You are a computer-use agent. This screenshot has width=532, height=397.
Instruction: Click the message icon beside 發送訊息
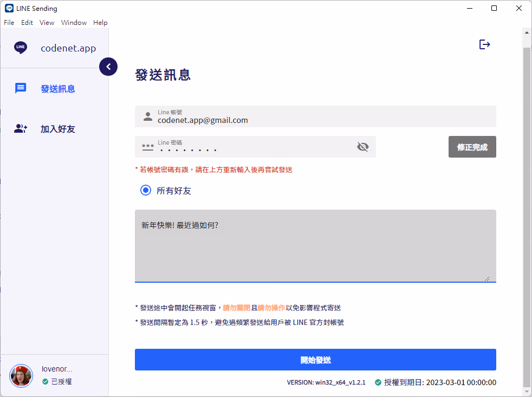[21, 89]
